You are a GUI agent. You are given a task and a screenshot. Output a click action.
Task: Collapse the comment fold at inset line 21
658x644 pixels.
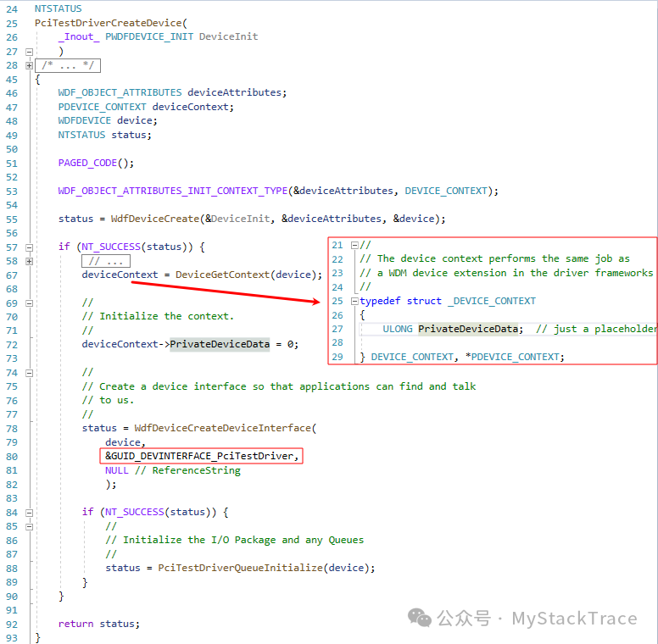click(x=354, y=245)
